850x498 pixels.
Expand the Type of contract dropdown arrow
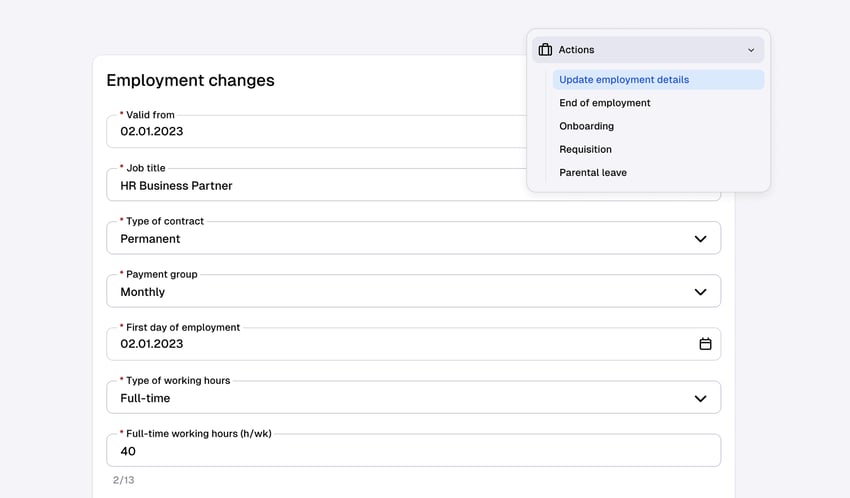pos(700,239)
